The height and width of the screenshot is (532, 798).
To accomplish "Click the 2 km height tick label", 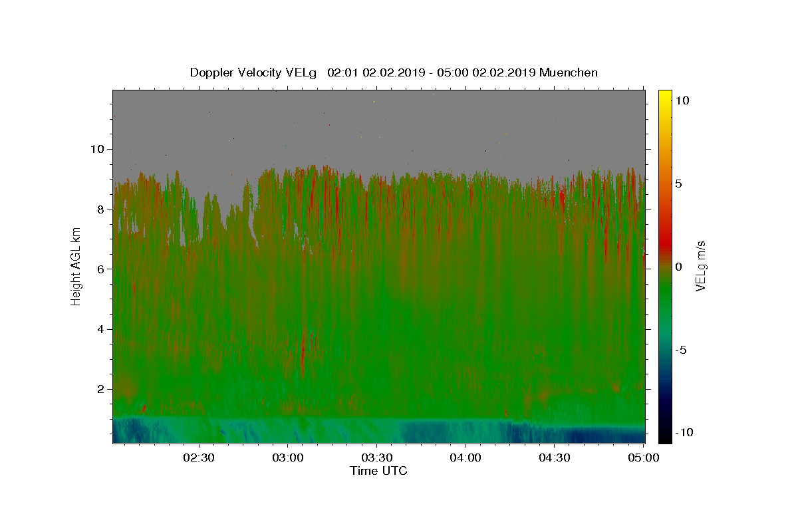I will pos(102,389).
